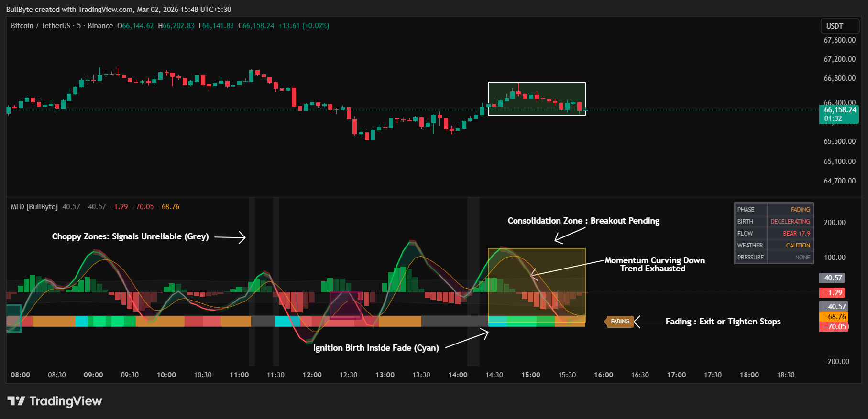868x419 pixels.
Task: Open the USDT currency selector
Action: (840, 26)
